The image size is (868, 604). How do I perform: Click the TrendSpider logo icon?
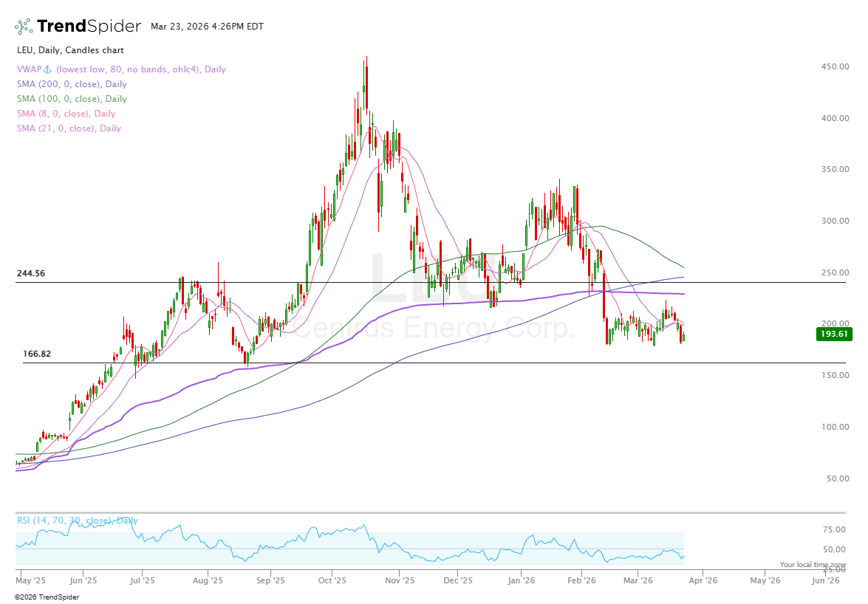click(x=24, y=26)
